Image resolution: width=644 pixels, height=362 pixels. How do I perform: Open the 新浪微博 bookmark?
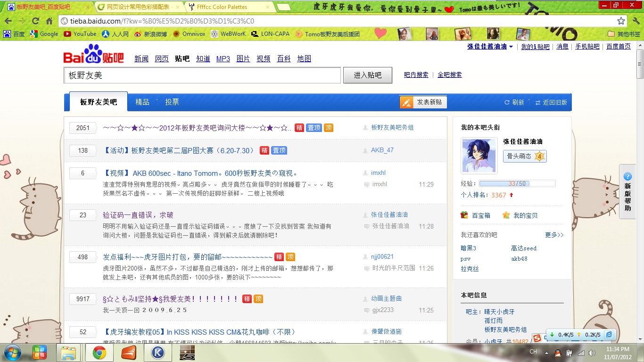point(150,34)
